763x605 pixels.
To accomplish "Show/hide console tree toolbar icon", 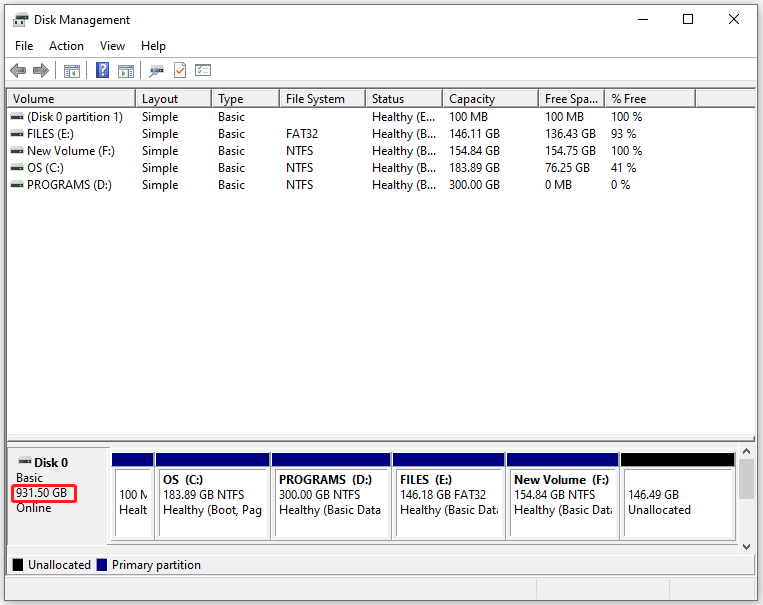I will pyautogui.click(x=72, y=71).
